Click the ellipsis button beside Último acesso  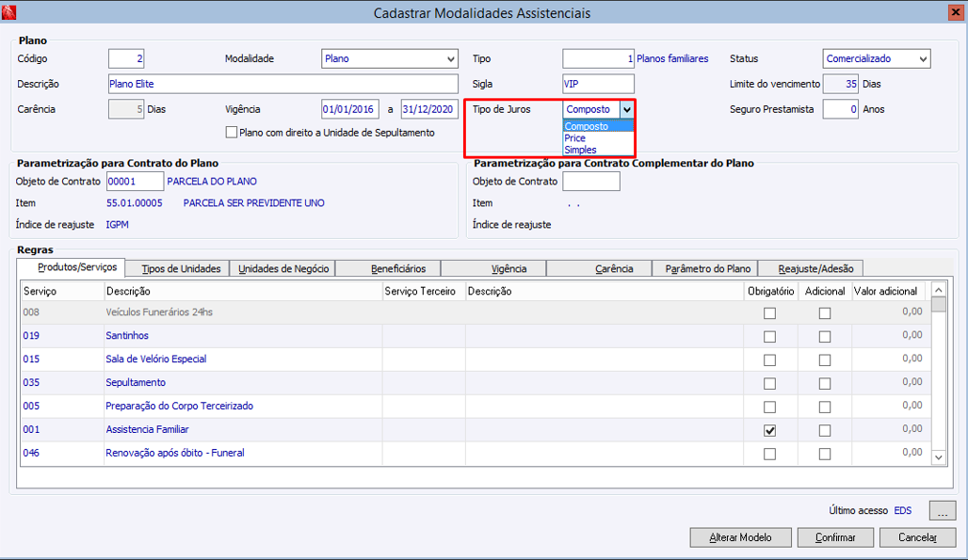(x=942, y=510)
